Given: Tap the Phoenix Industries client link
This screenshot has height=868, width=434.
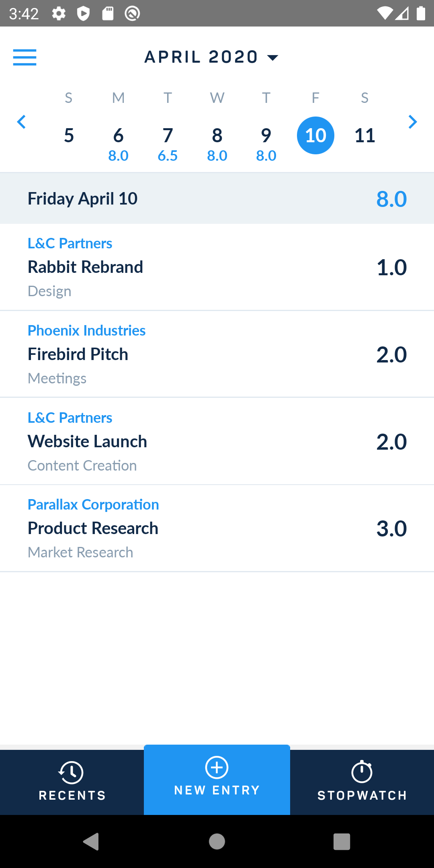Looking at the screenshot, I should click(86, 330).
